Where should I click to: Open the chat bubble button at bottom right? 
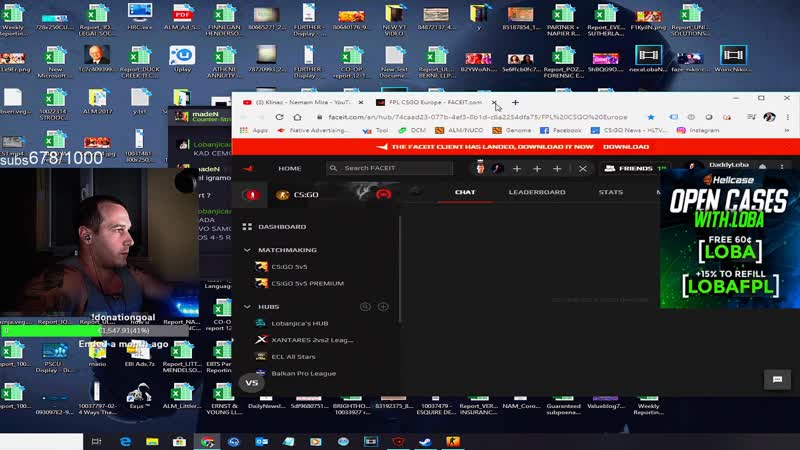pos(777,379)
